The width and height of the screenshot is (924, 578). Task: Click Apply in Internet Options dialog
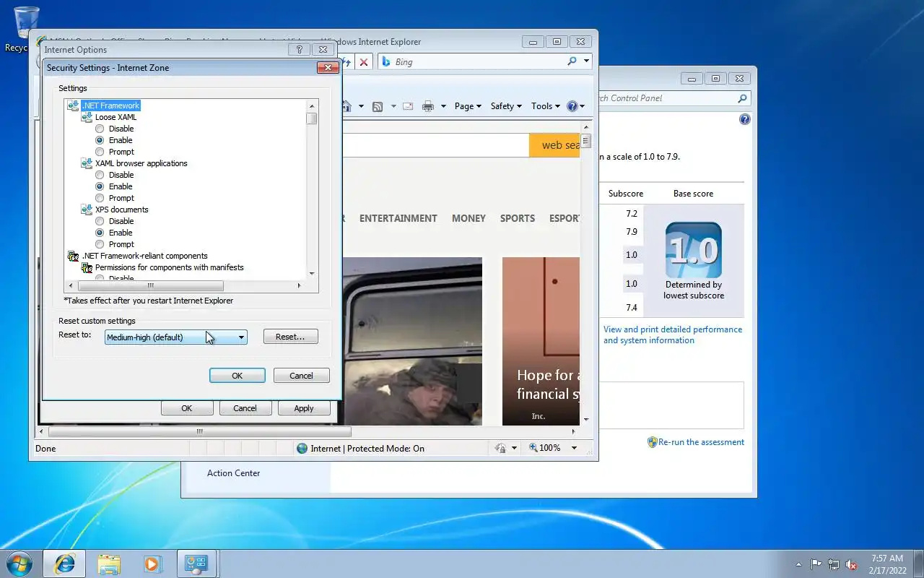click(x=304, y=408)
